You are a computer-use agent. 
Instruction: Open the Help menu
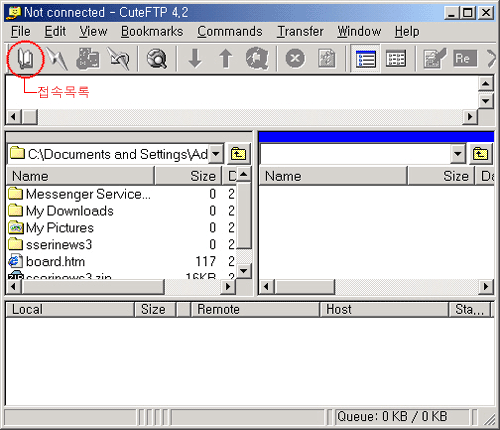[x=407, y=32]
